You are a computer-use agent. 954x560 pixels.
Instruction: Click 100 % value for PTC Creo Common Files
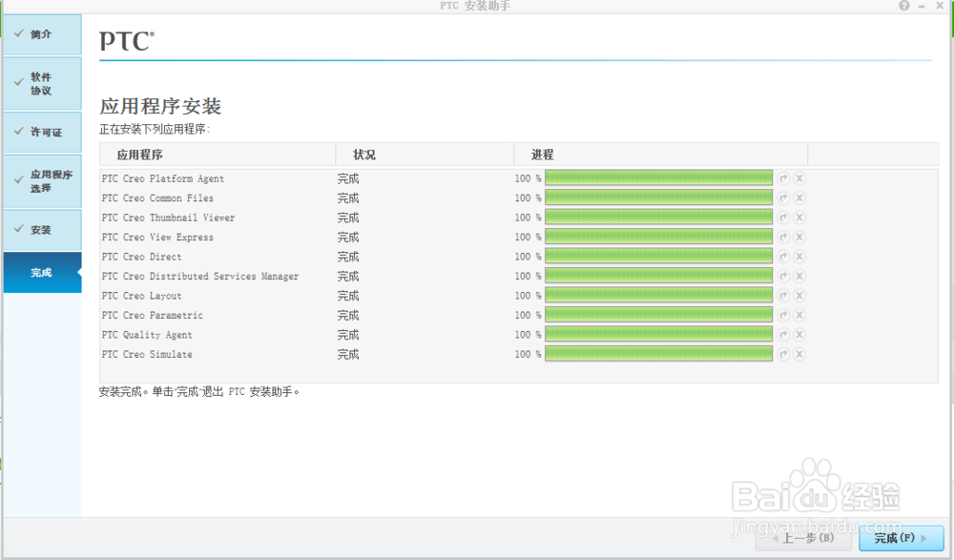(528, 198)
